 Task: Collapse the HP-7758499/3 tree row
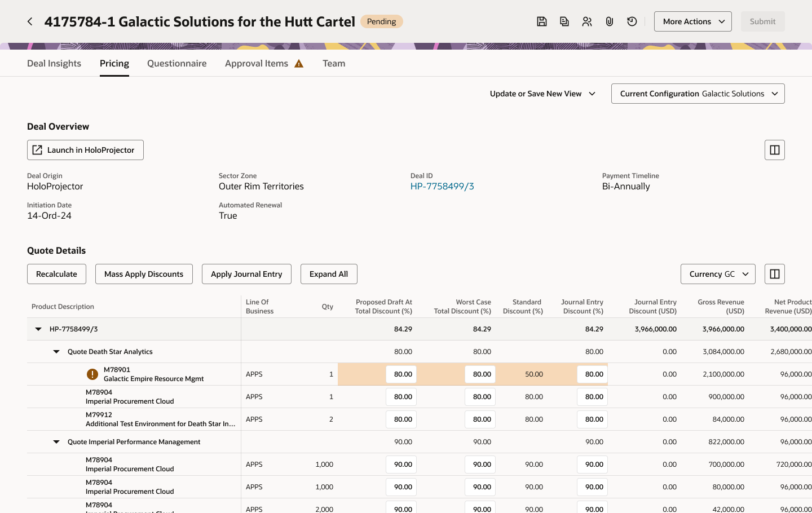pyautogui.click(x=38, y=329)
